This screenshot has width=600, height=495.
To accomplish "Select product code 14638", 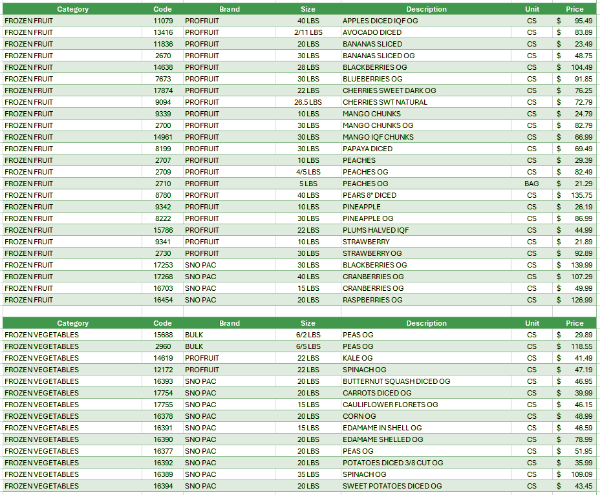I will (x=163, y=67).
